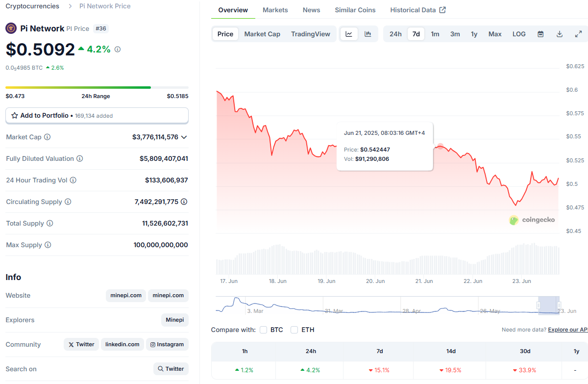
Task: Click the Twitter community button
Action: (81, 344)
